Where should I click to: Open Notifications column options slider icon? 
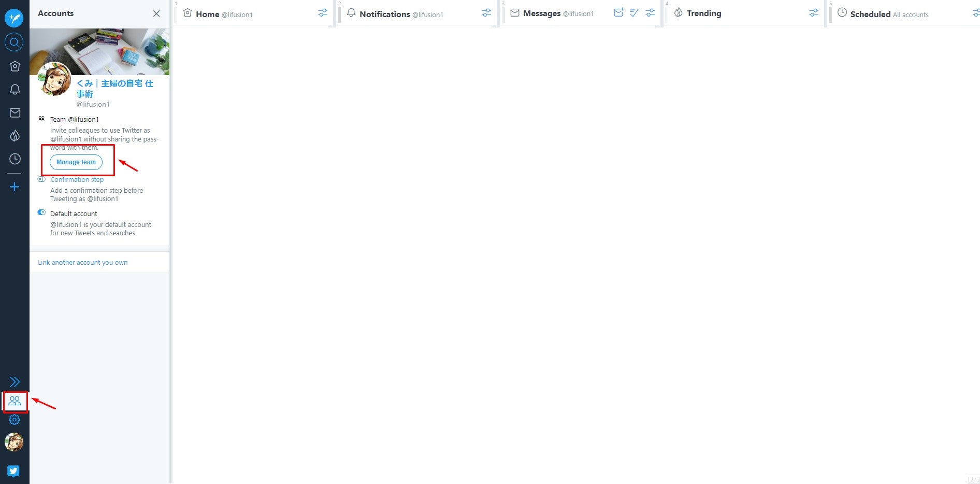[x=486, y=13]
